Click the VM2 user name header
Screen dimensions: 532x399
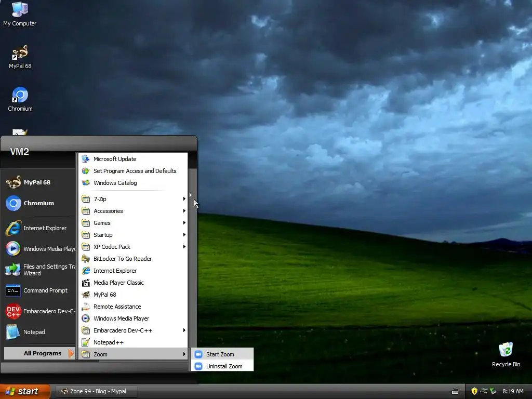click(x=19, y=152)
